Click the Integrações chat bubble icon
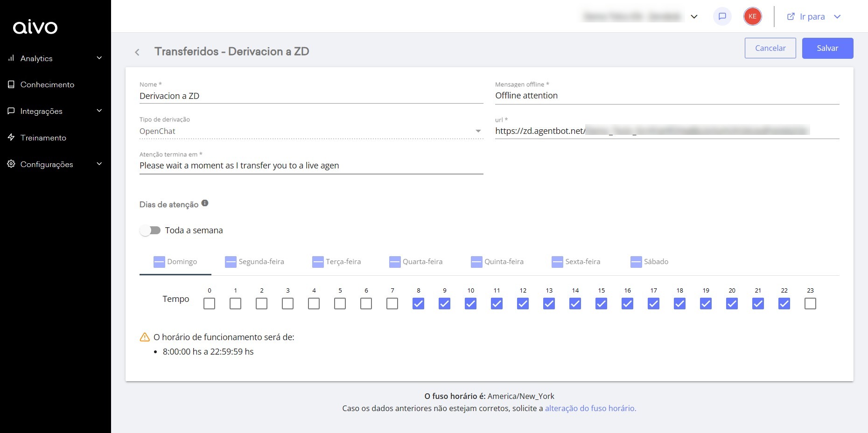This screenshot has width=868, height=433. click(11, 111)
